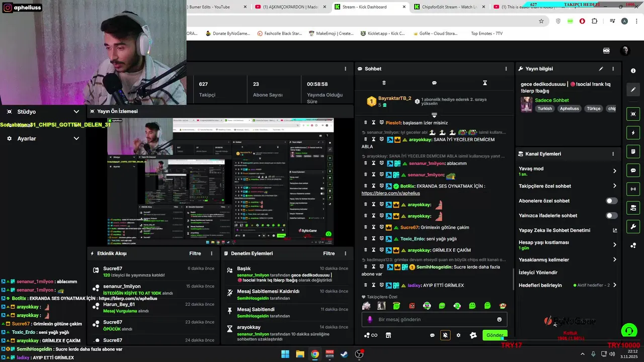Open Kanal Eylemleri three-dot menu
This screenshot has height=362, width=644.
[613, 154]
